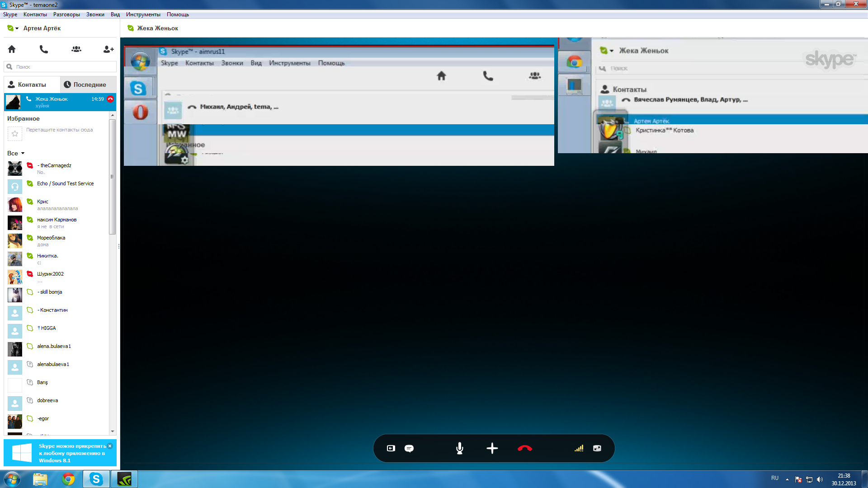The width and height of the screenshot is (868, 488).
Task: Click the favorites star placeholder
Action: 15,133
